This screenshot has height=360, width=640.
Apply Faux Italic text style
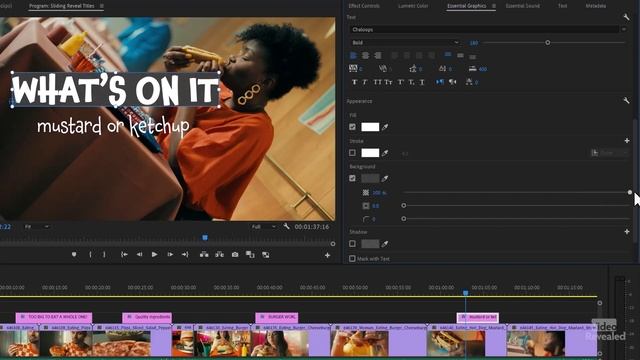[365, 82]
